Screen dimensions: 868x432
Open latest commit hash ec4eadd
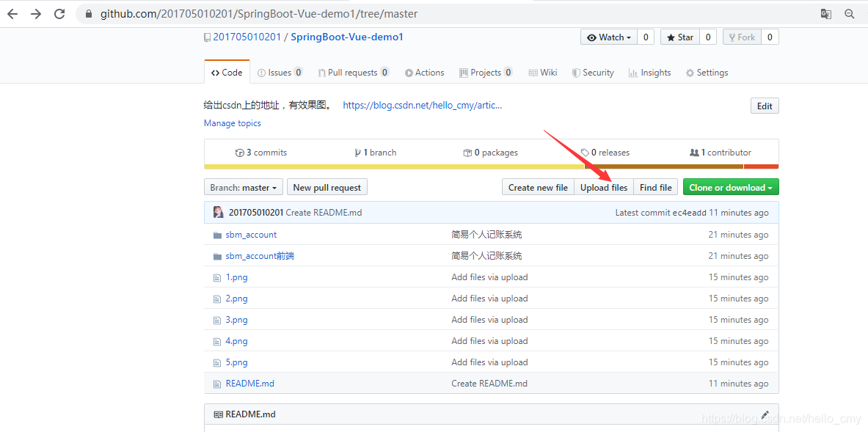[x=689, y=213]
